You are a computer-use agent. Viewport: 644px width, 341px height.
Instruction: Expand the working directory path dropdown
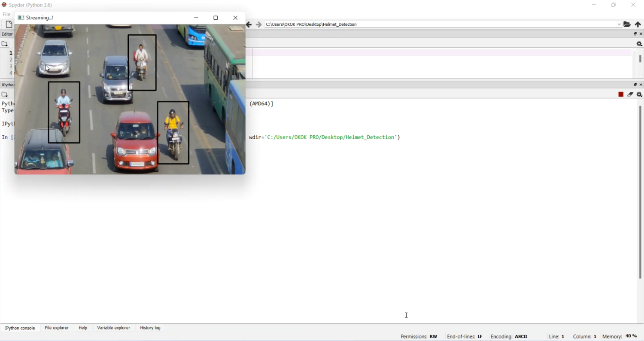pos(619,24)
